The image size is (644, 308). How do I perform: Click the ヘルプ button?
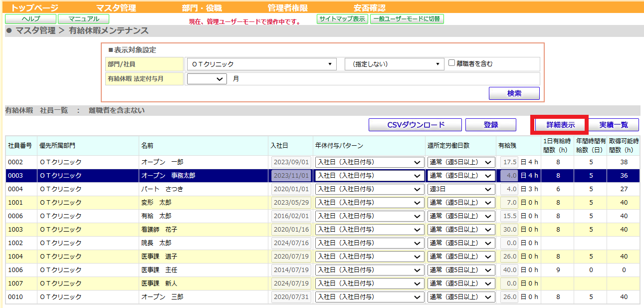pos(30,19)
